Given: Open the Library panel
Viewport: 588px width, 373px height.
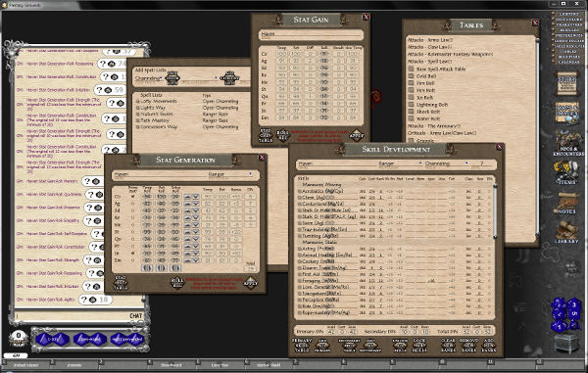Looking at the screenshot, I should point(566,232).
